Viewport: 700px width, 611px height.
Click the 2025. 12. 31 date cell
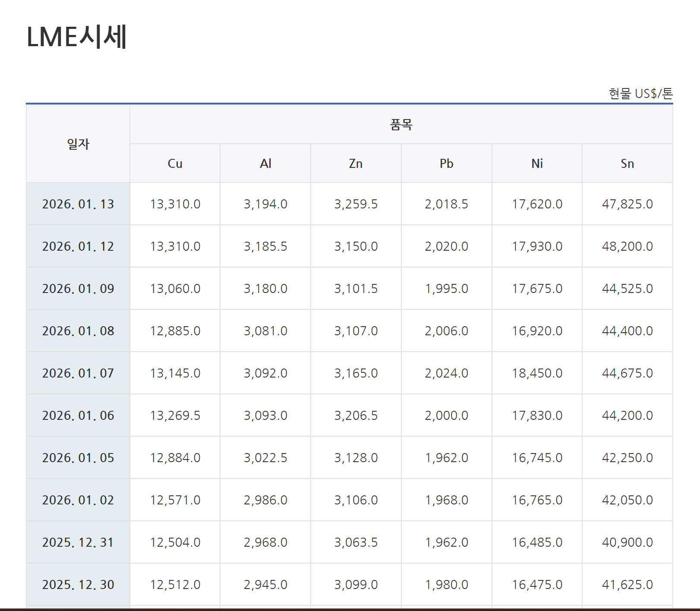coord(78,542)
